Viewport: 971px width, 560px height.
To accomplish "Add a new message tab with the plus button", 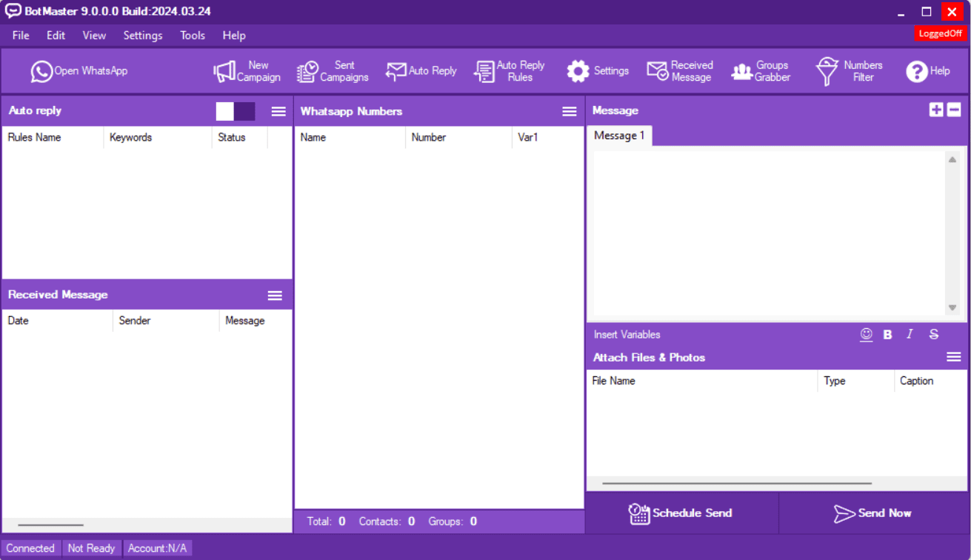I will point(937,109).
